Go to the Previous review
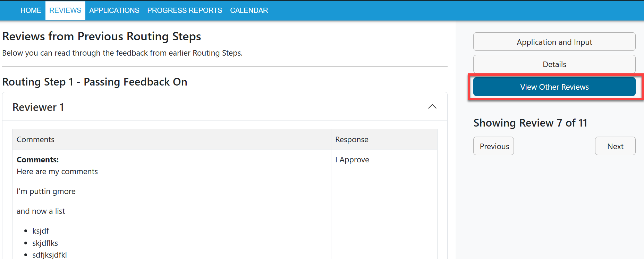This screenshot has height=259, width=644. point(493,146)
